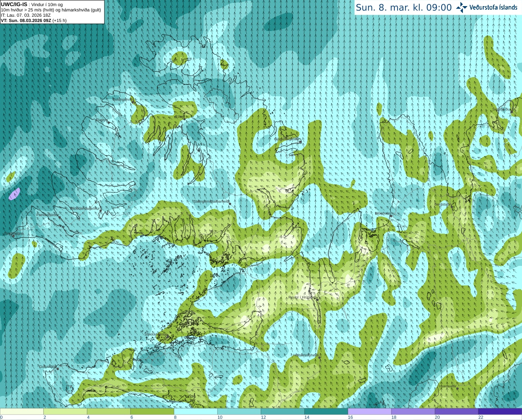The image size is (522, 420).
Task: Select the 20–22 m/s dark purple swatch
Action: click(x=457, y=411)
